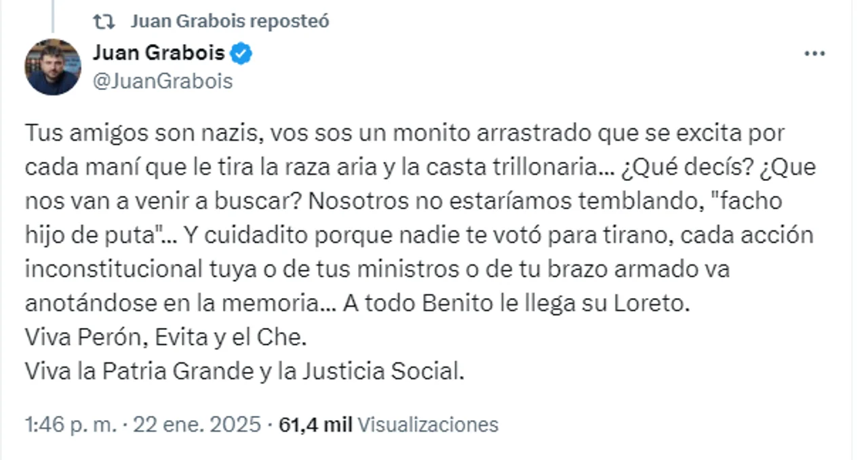Click the repost arrows icon
Screen dimensions: 868x460
click(104, 22)
